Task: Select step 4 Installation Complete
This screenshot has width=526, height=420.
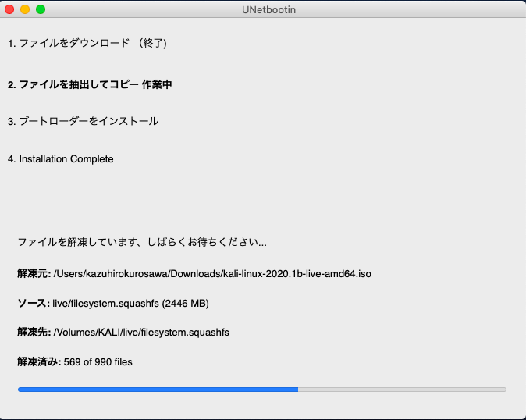Action: coord(60,159)
